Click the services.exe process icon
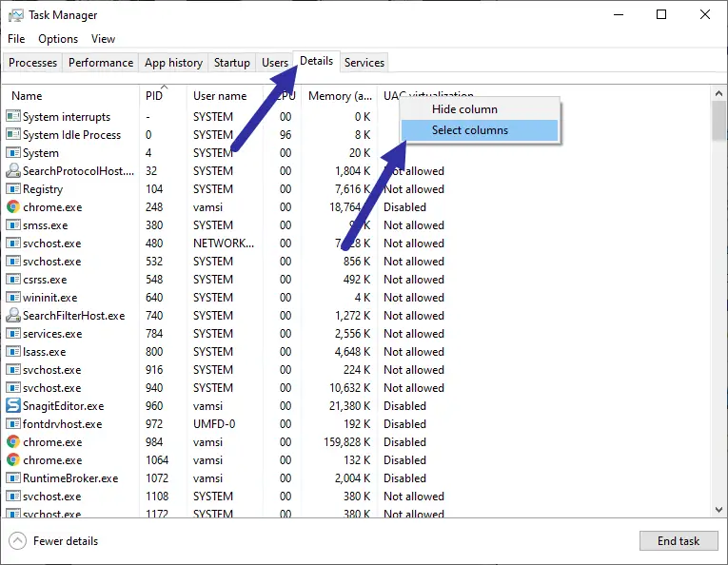 point(13,333)
